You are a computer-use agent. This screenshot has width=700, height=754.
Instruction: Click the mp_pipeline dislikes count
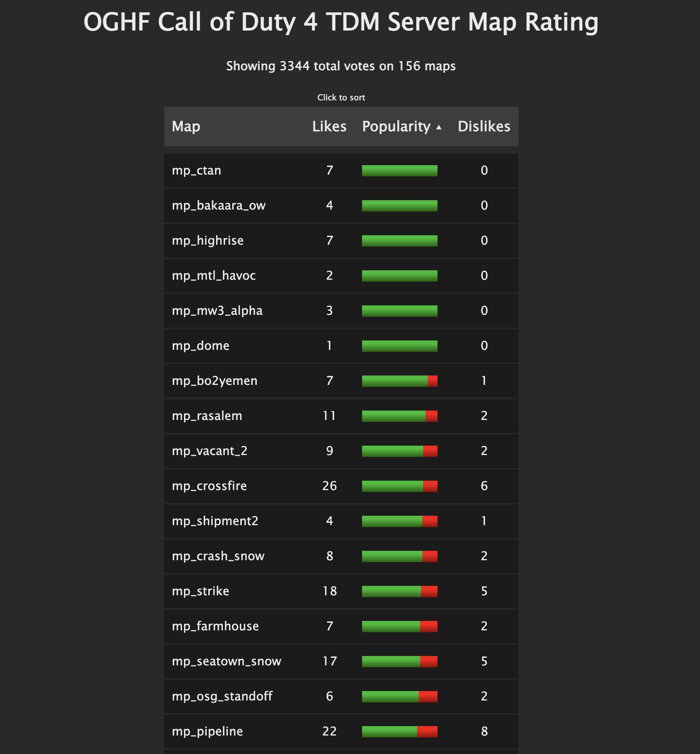pyautogui.click(x=484, y=731)
